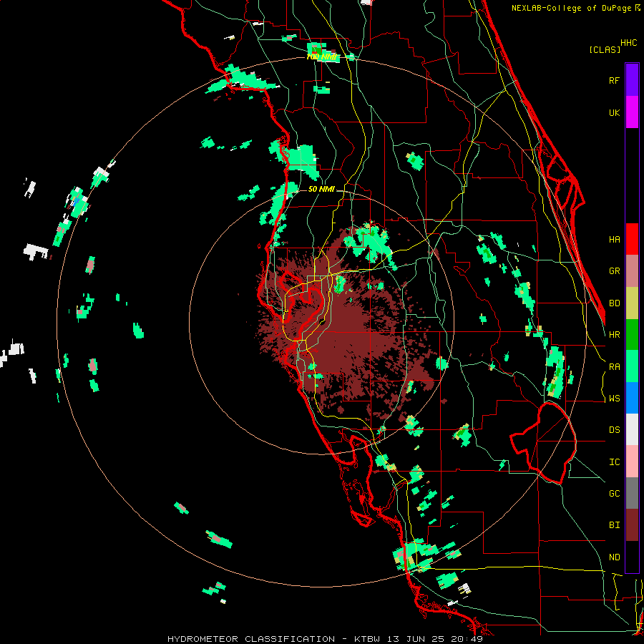Click the NEXLAB-College of DuPage credit text

click(x=572, y=8)
